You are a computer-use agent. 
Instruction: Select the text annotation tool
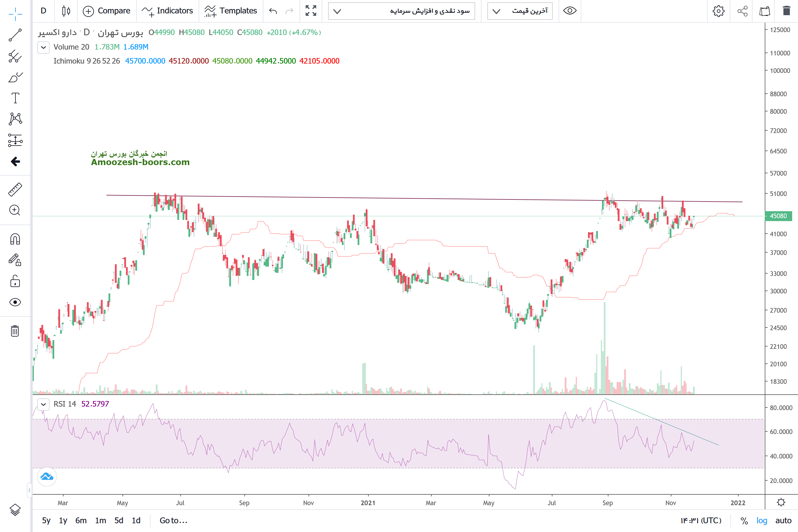point(15,98)
